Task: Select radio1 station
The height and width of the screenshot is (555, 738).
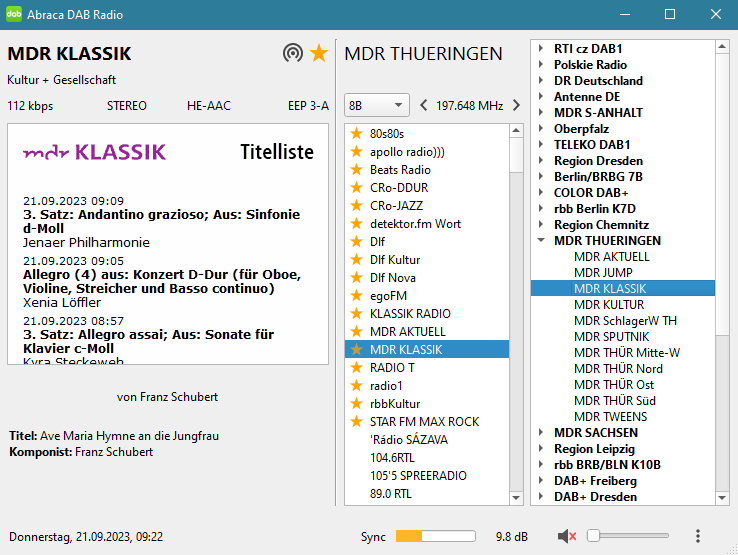Action: point(427,386)
